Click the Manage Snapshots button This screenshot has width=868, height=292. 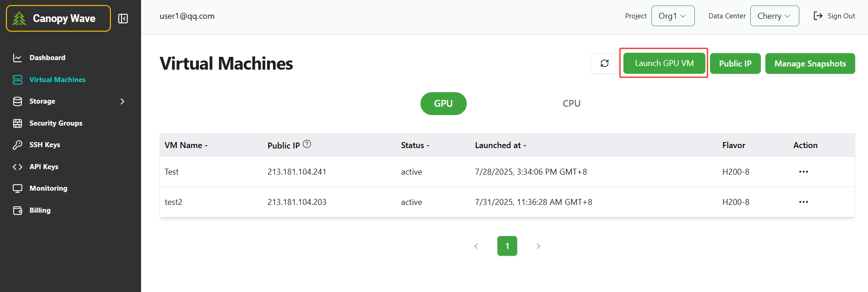coord(809,64)
